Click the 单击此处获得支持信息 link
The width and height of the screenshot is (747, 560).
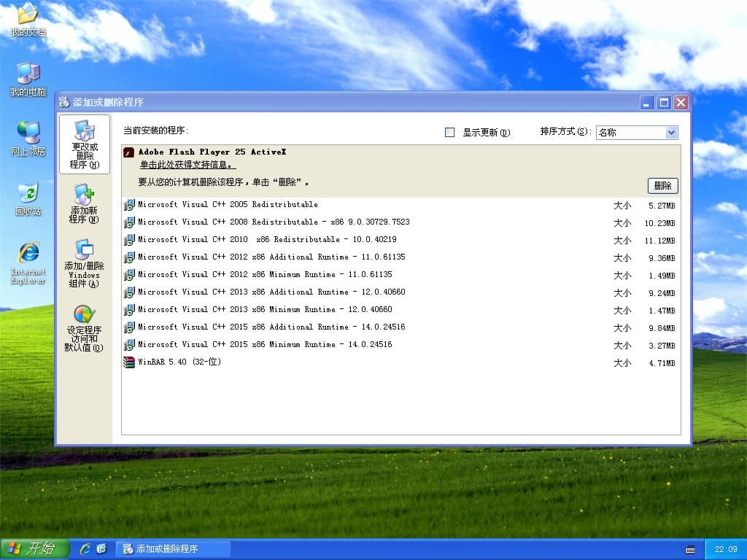coord(187,165)
